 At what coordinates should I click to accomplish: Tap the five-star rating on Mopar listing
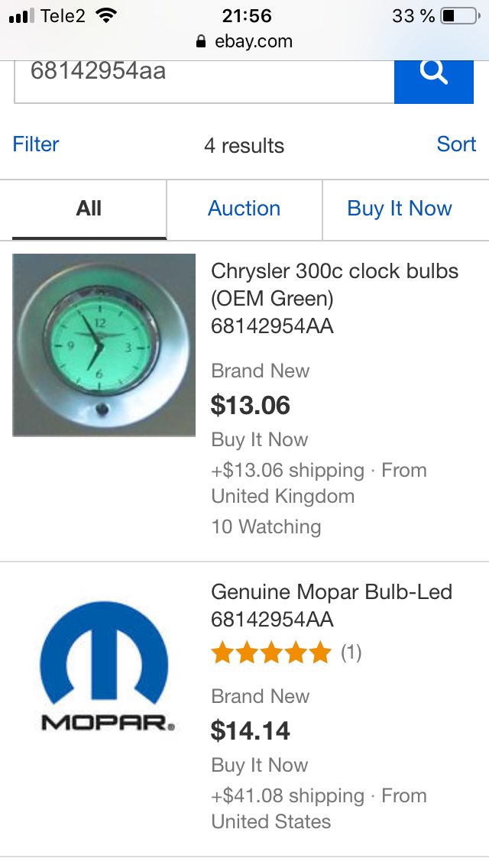(270, 653)
